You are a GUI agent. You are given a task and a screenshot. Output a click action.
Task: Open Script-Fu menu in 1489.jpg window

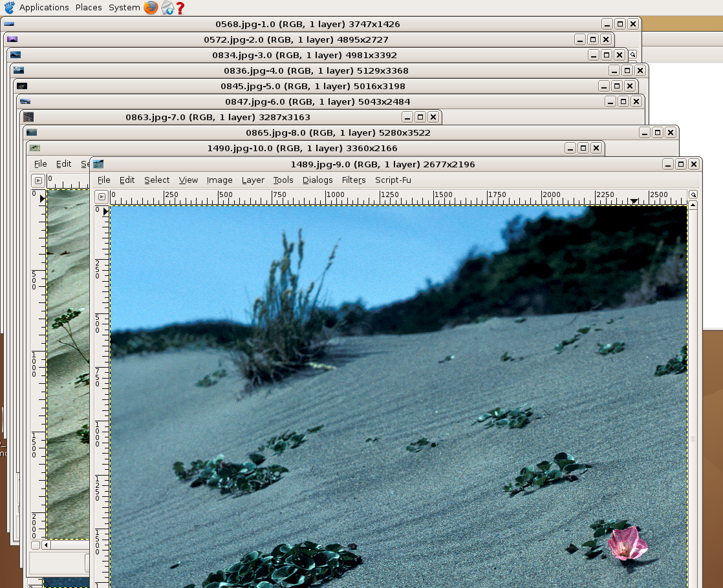[x=393, y=180]
